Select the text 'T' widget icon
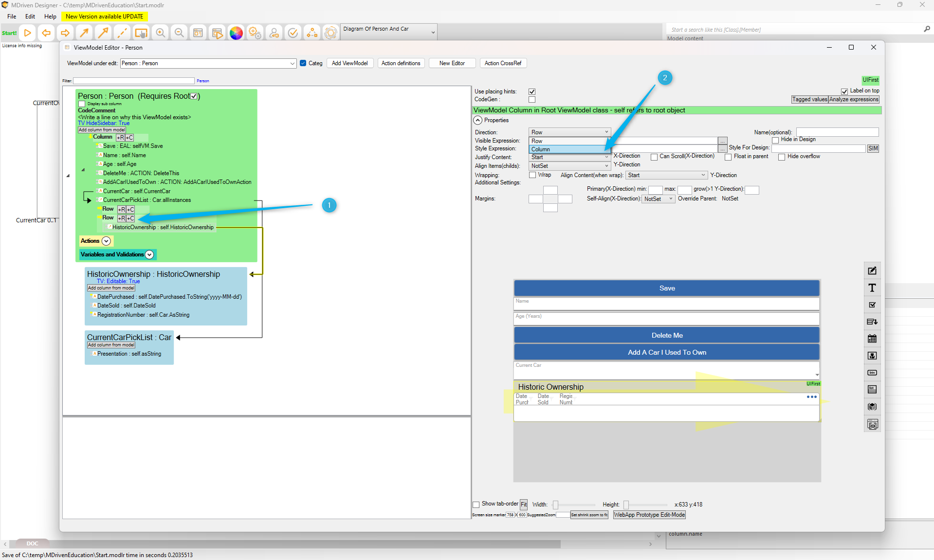 pos(872,288)
